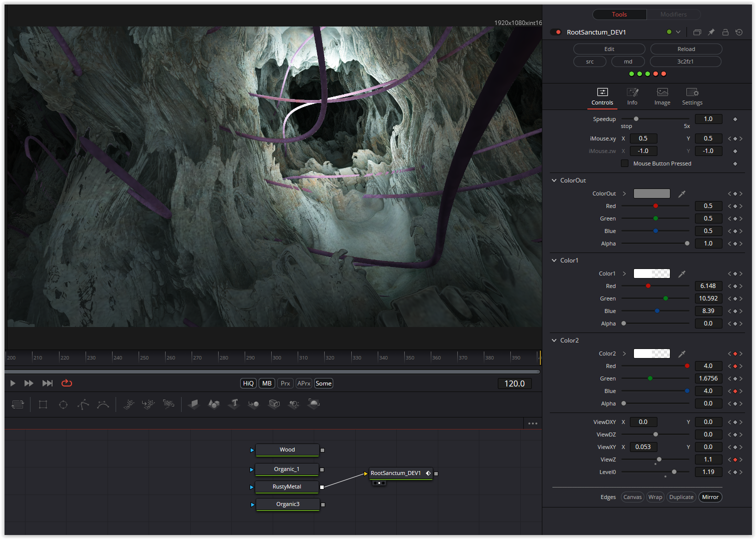Click the Reload button
The image size is (756, 539).
tap(686, 49)
